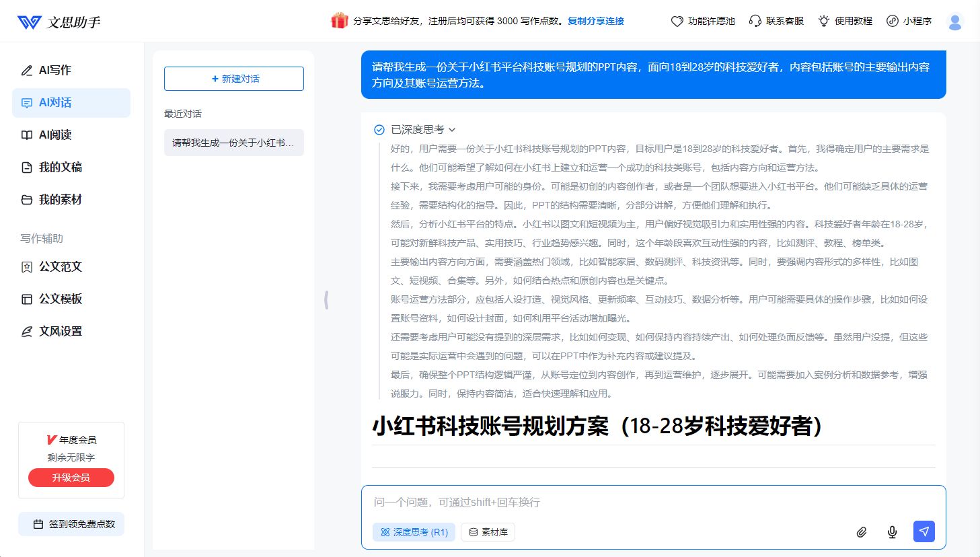980x557 pixels.
Task: Click the 剩余无限字 text
Action: tap(71, 457)
